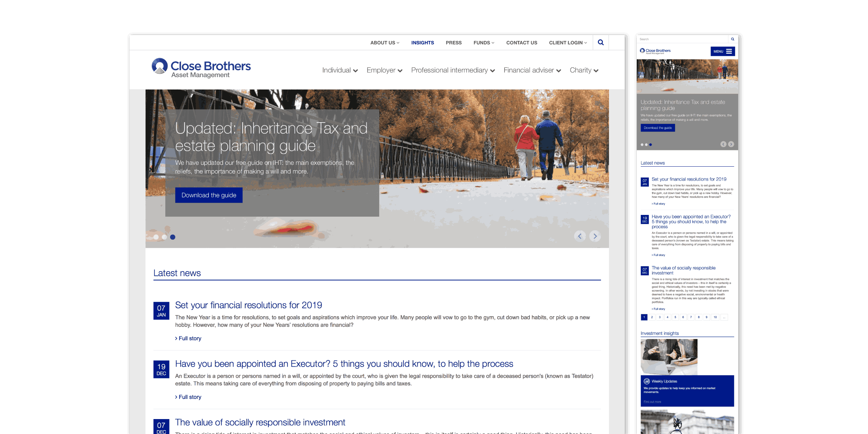Click the Latest news heading in desktop view
This screenshot has height=434, width=868.
(x=177, y=273)
